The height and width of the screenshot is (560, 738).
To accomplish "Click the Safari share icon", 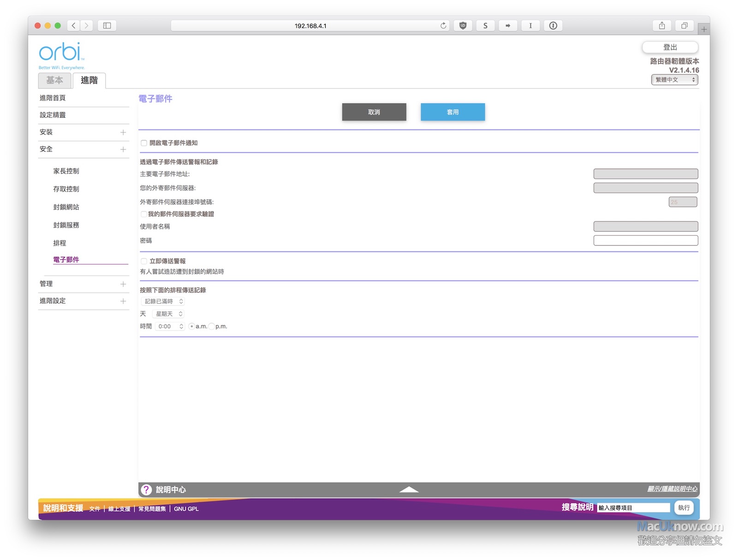I will 662,26.
